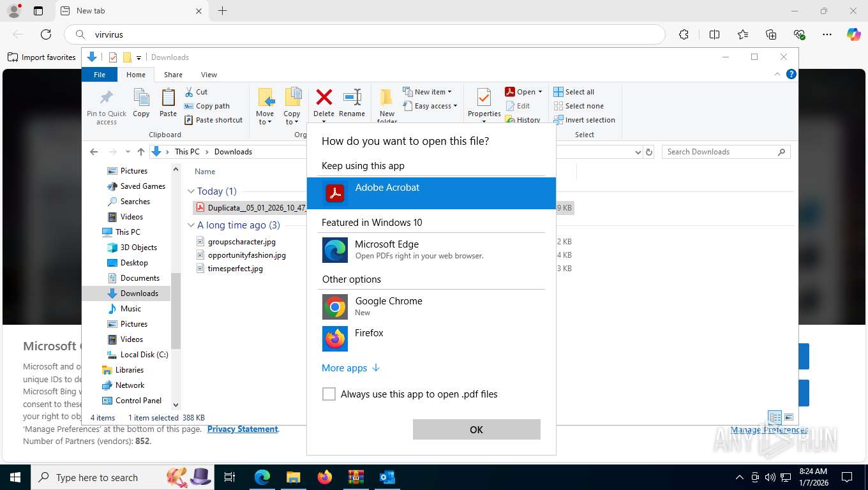Switch to the Home ribbon tab
868x490 pixels.
[x=136, y=75]
